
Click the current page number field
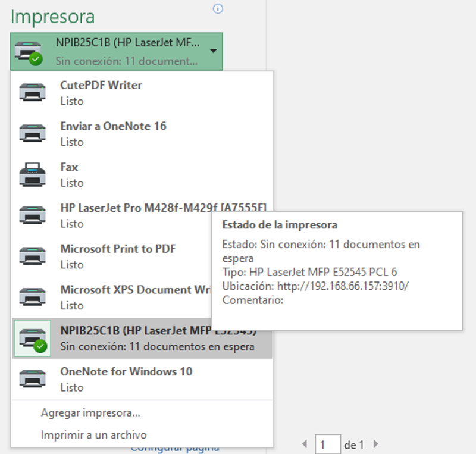pos(328,444)
